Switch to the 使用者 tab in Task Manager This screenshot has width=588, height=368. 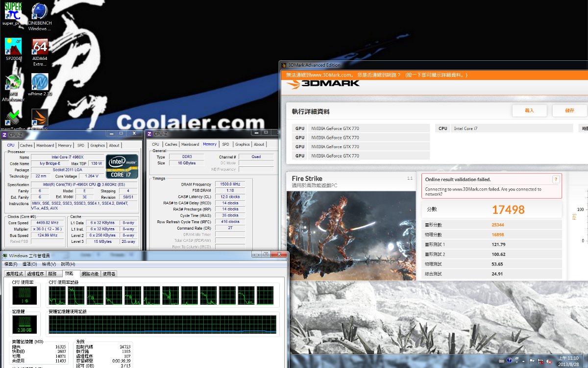coord(109,274)
